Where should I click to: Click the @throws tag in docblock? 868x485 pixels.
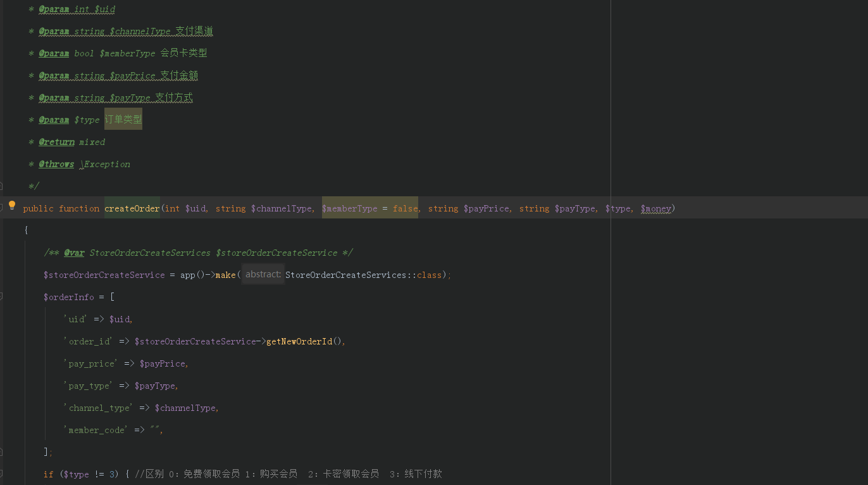56,164
